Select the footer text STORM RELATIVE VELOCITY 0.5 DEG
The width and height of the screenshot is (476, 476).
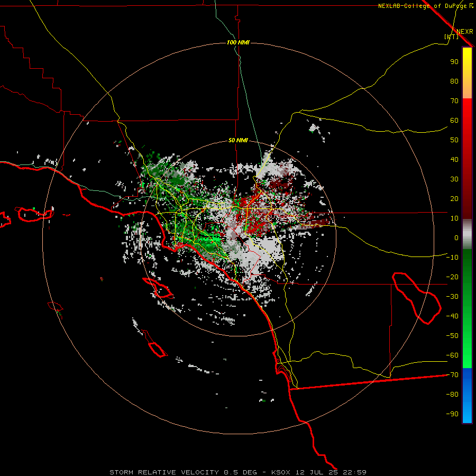pyautogui.click(x=183, y=472)
